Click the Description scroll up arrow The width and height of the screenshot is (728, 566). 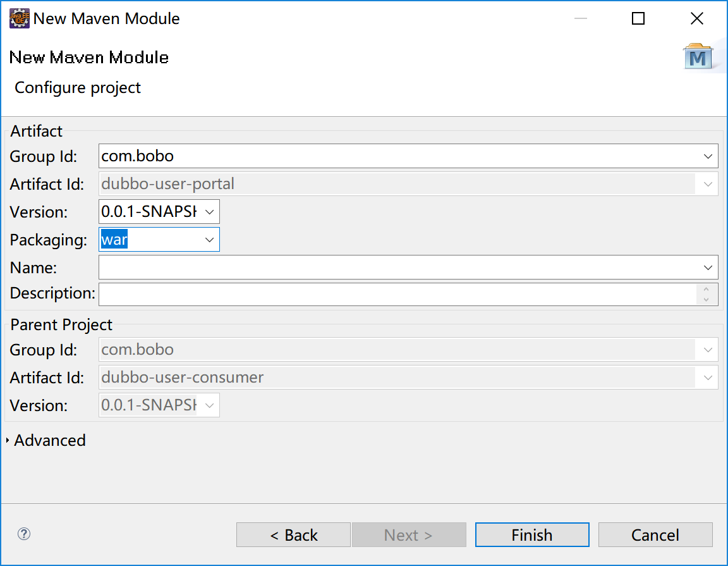point(706,289)
